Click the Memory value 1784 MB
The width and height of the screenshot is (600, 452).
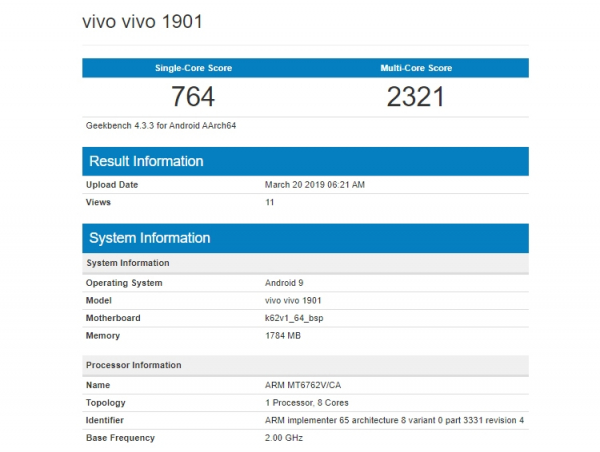pos(284,337)
